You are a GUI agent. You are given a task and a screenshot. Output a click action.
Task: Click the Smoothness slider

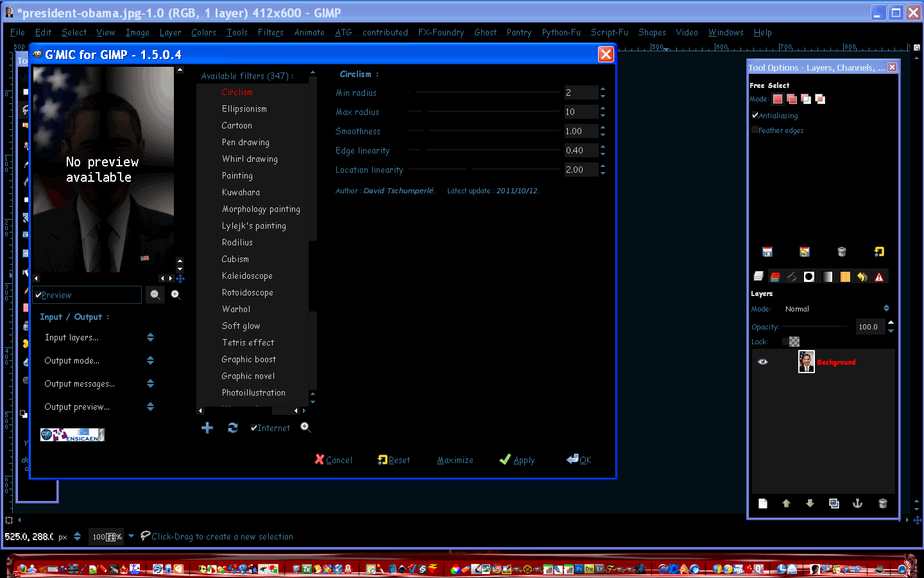(x=484, y=131)
